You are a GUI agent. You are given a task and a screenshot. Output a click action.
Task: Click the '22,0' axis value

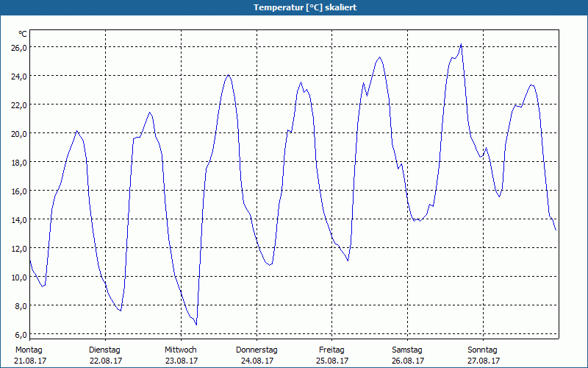21,105
